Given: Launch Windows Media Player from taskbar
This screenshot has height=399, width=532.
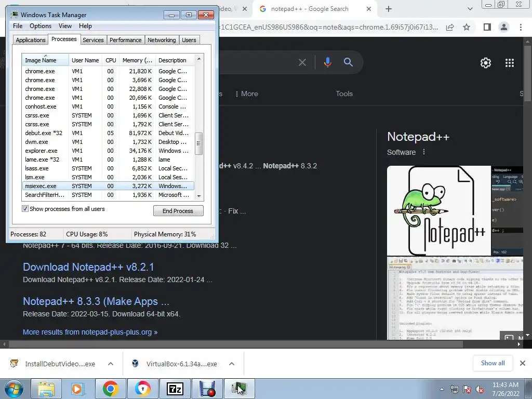Looking at the screenshot, I should pos(78,389).
